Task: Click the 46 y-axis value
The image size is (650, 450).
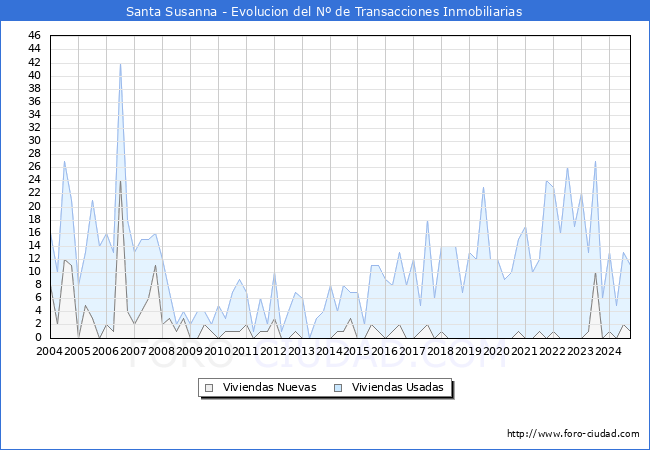Action: 34,36
